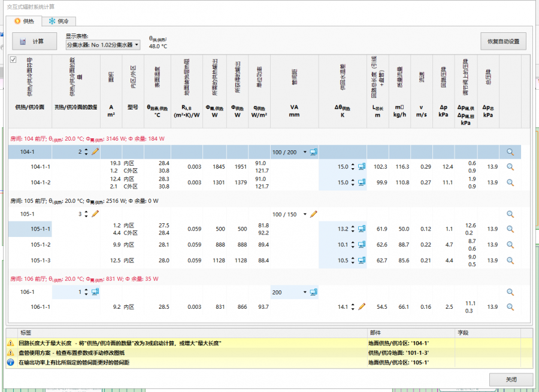Click the pencil icon beside pipe spacing 100 / 150
This screenshot has height=392, width=539.
tap(313, 214)
